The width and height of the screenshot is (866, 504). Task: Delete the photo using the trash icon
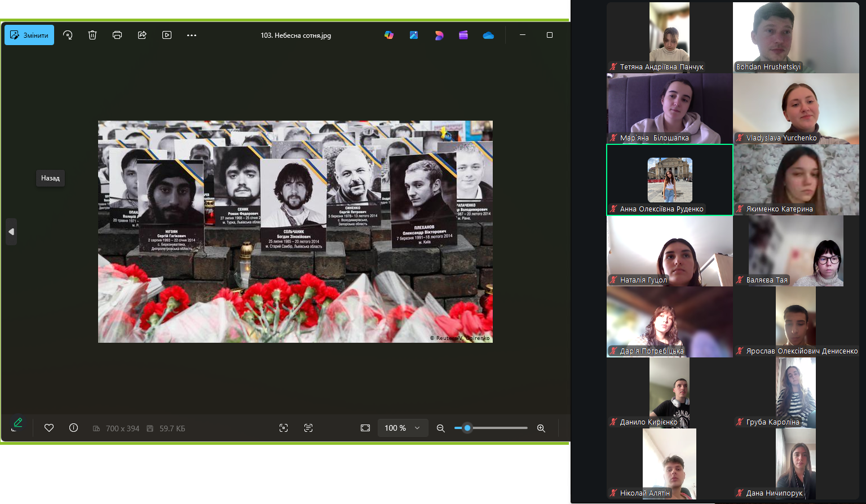(x=92, y=35)
